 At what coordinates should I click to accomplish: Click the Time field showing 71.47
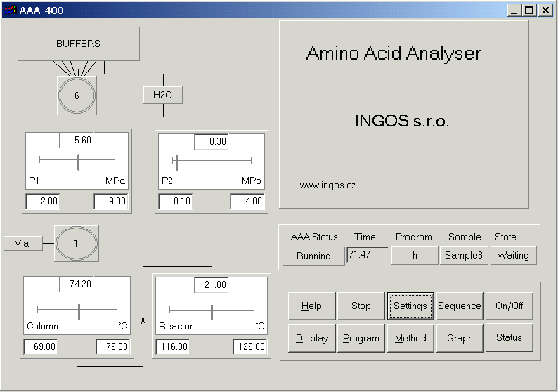368,255
